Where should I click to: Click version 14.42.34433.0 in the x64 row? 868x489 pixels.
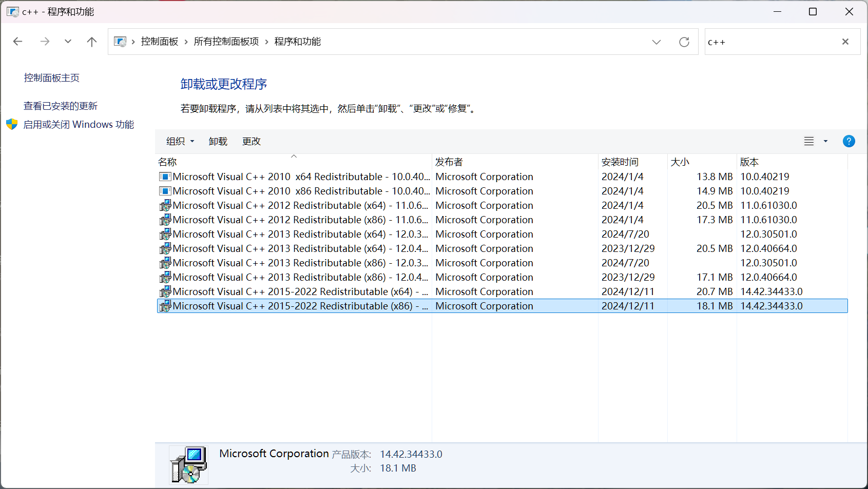[x=771, y=291]
